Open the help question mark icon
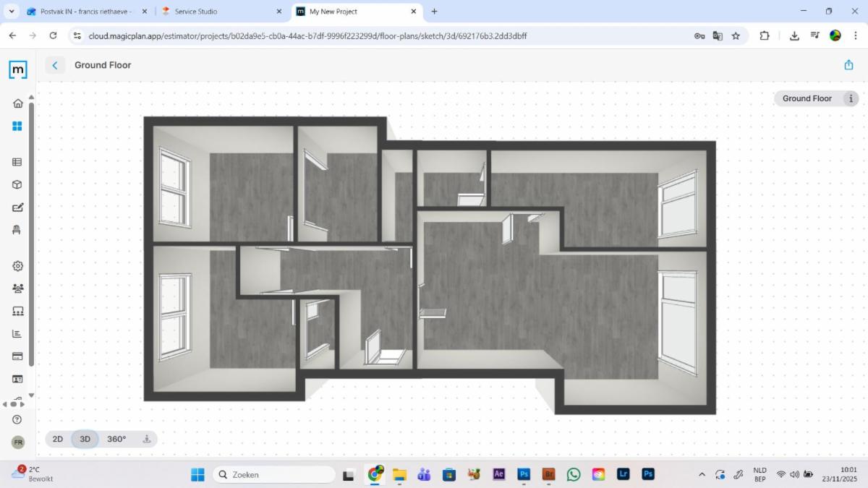Image resolution: width=868 pixels, height=488 pixels. click(x=17, y=419)
